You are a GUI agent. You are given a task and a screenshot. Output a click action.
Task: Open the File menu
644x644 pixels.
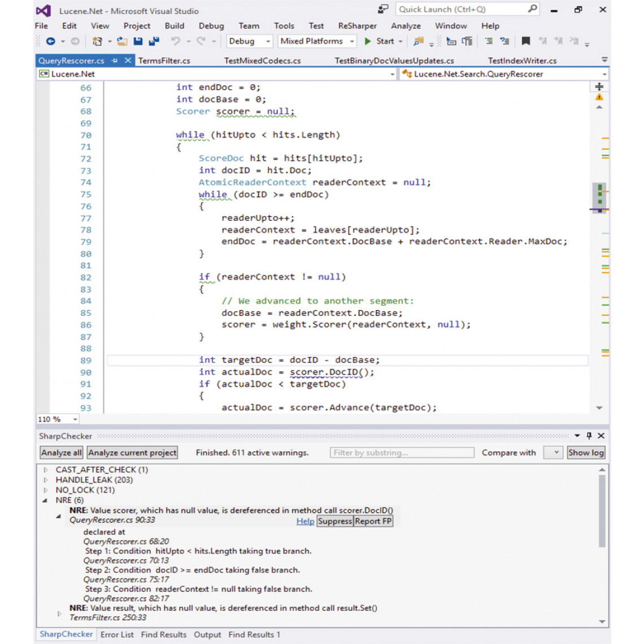coord(41,26)
